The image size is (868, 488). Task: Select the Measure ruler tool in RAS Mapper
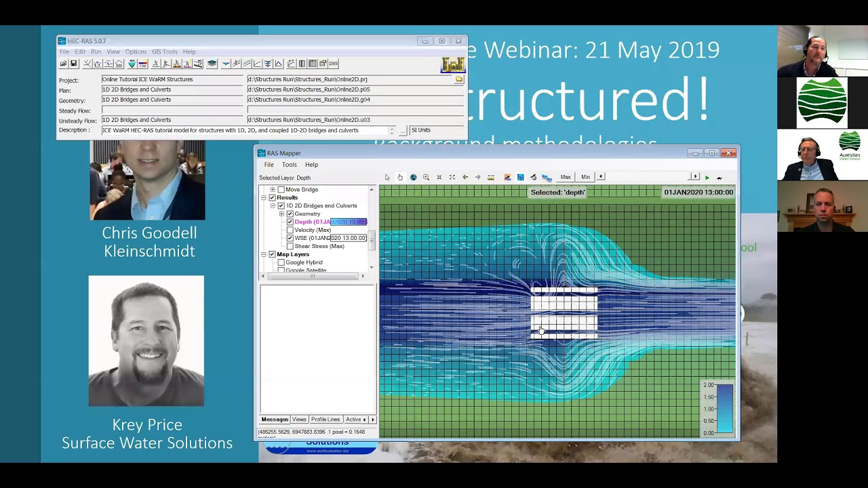click(x=491, y=177)
